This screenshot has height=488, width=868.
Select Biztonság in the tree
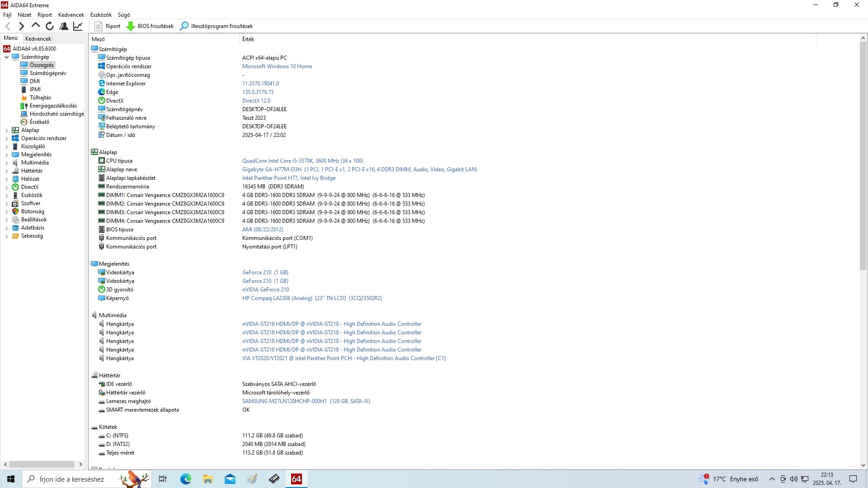[33, 211]
